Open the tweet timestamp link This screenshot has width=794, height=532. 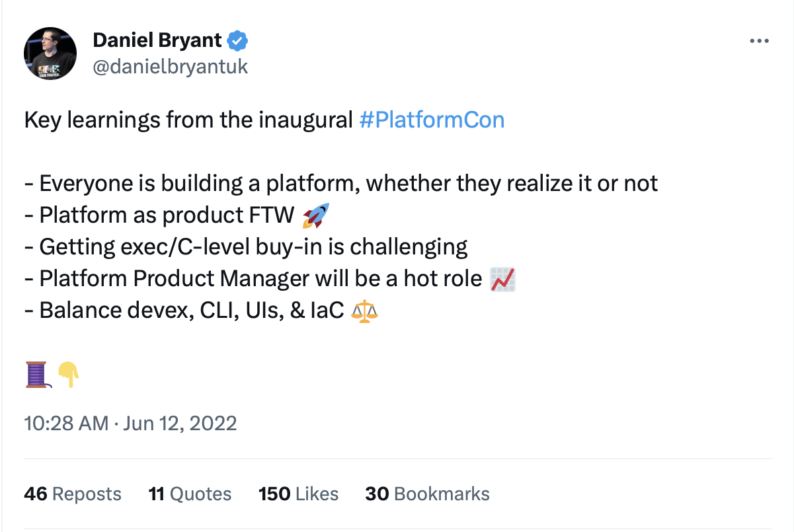(x=130, y=423)
